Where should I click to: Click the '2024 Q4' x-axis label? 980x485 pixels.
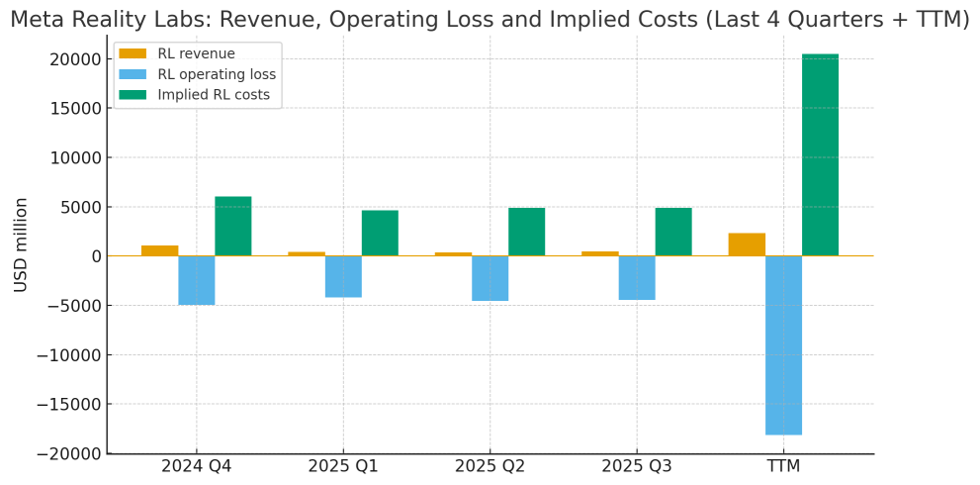(x=196, y=467)
